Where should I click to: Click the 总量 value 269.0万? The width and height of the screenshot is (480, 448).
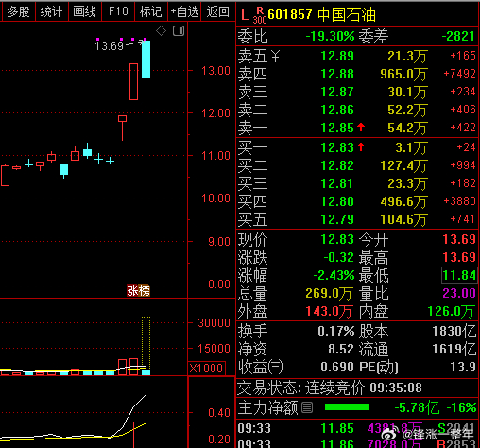click(x=329, y=294)
